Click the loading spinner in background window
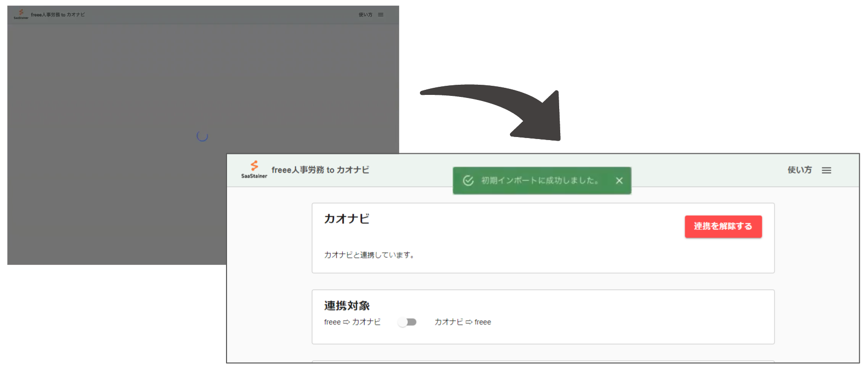868x371 pixels. [202, 136]
